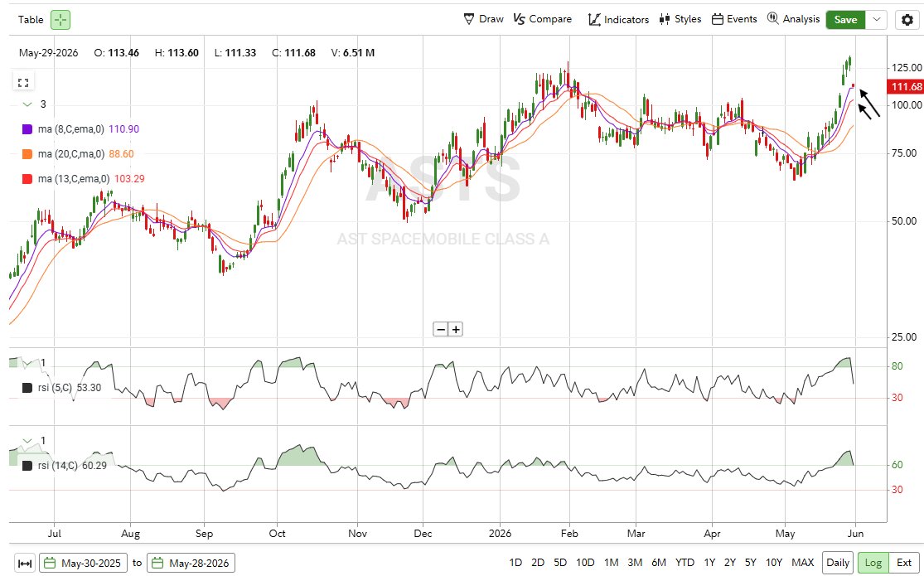Select the 10Y time range
Screen dimensions: 924x576
774,563
